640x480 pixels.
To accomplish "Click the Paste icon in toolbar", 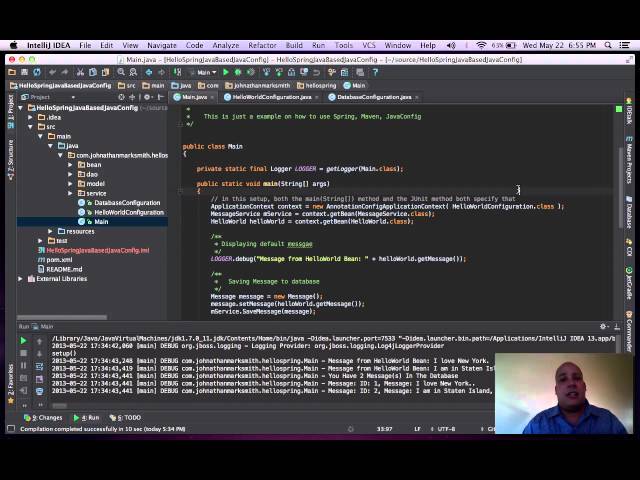I will coord(105,72).
